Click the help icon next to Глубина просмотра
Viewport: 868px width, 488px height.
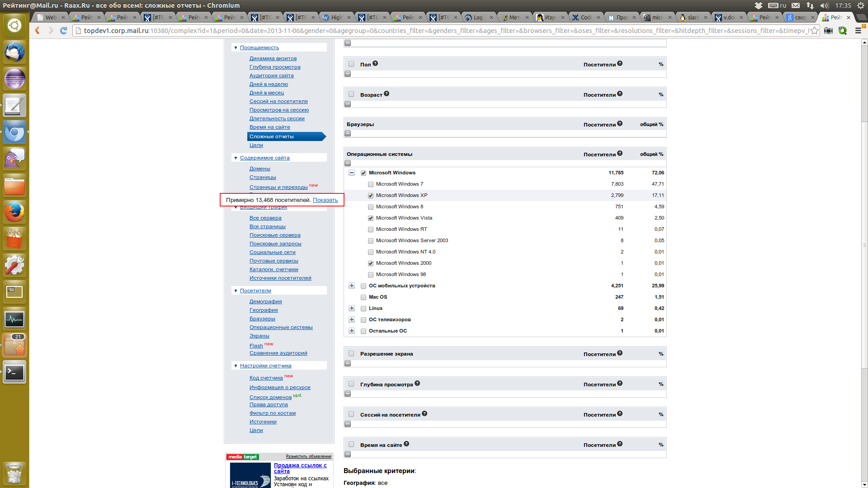(x=417, y=384)
